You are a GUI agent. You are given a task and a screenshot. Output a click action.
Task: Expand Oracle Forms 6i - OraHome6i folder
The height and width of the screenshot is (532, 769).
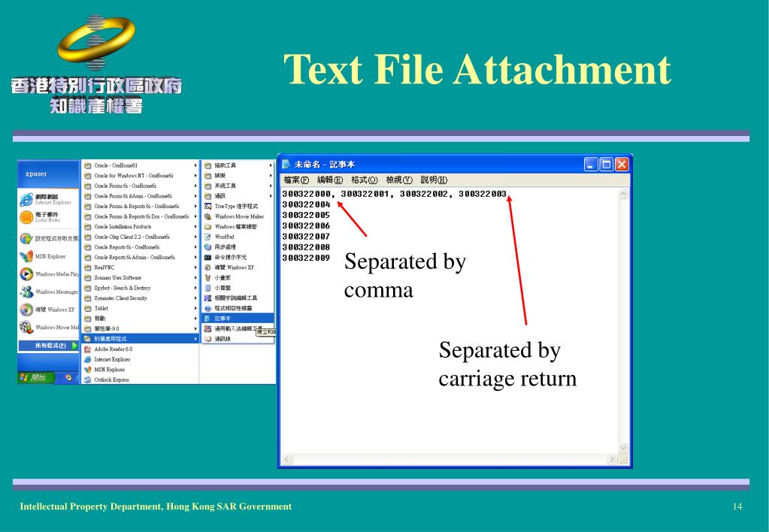pyautogui.click(x=141, y=186)
